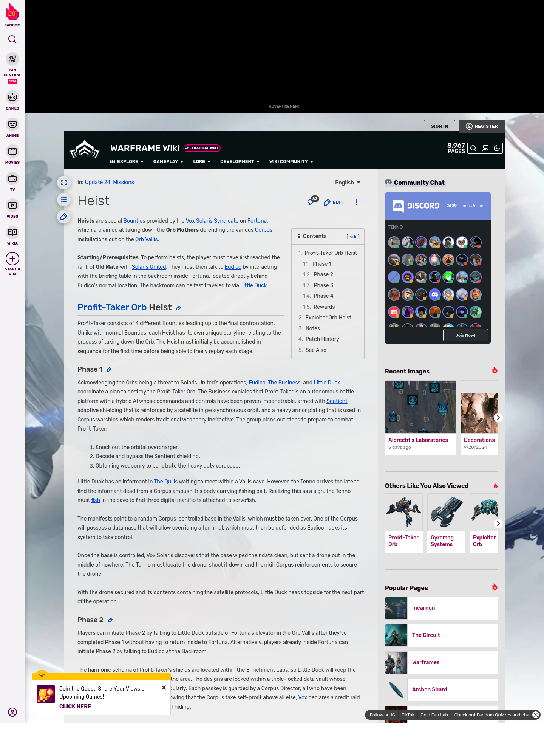Viewport: 544px width, 756px height.
Task: Click Discord Join Now button
Action: click(465, 335)
